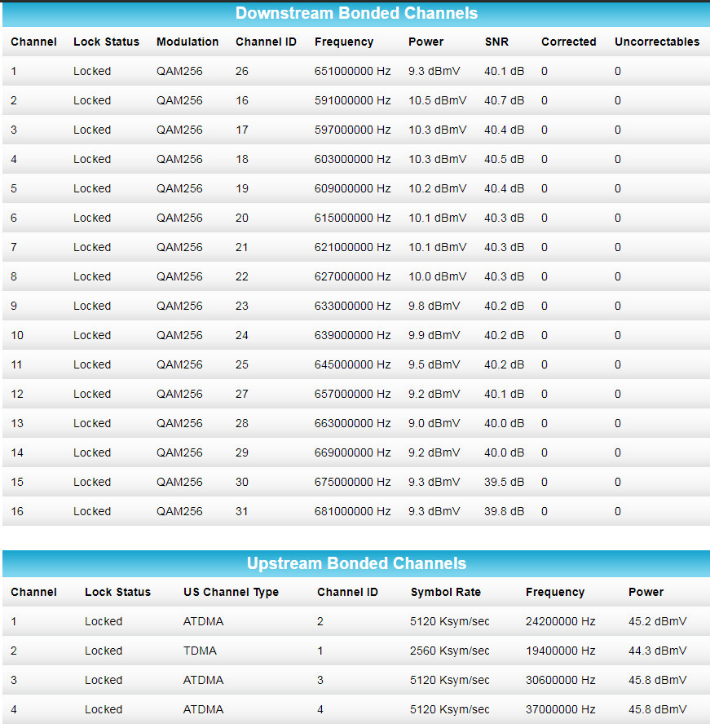
Task: Click the 19400000 Hz upstream frequency
Action: coord(560,651)
